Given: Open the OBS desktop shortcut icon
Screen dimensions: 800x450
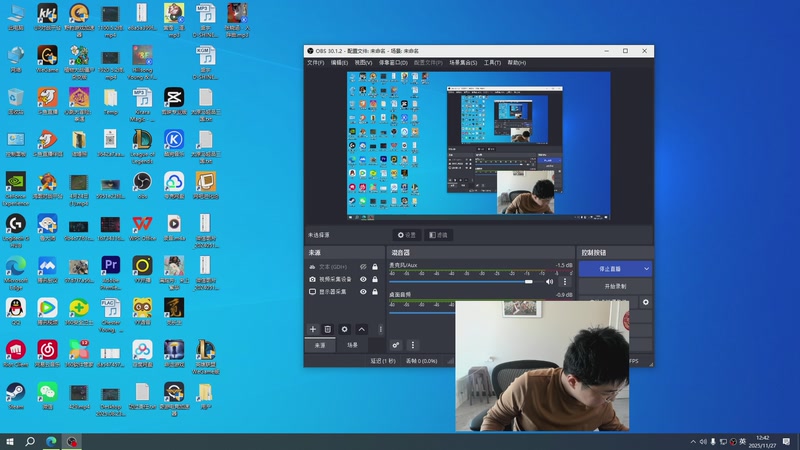Looking at the screenshot, I should pyautogui.click(x=142, y=185).
